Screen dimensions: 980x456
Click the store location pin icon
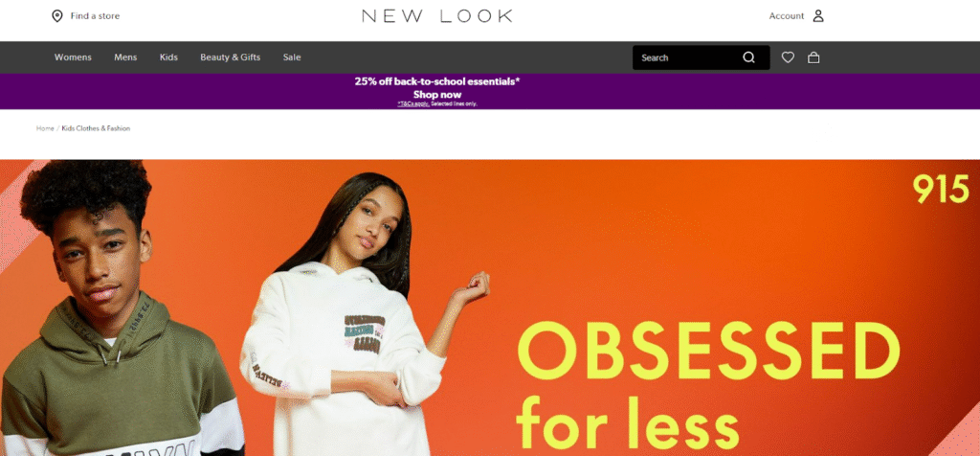click(56, 16)
